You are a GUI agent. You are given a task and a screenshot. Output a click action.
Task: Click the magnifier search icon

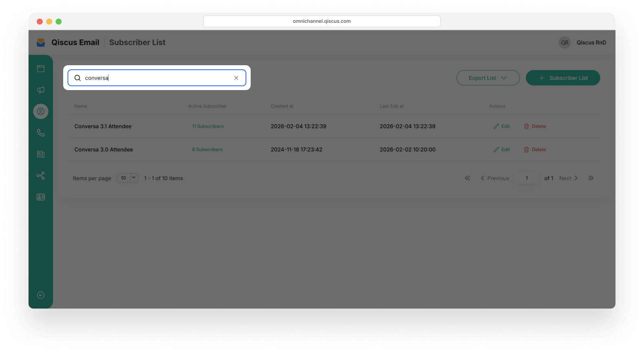(77, 78)
